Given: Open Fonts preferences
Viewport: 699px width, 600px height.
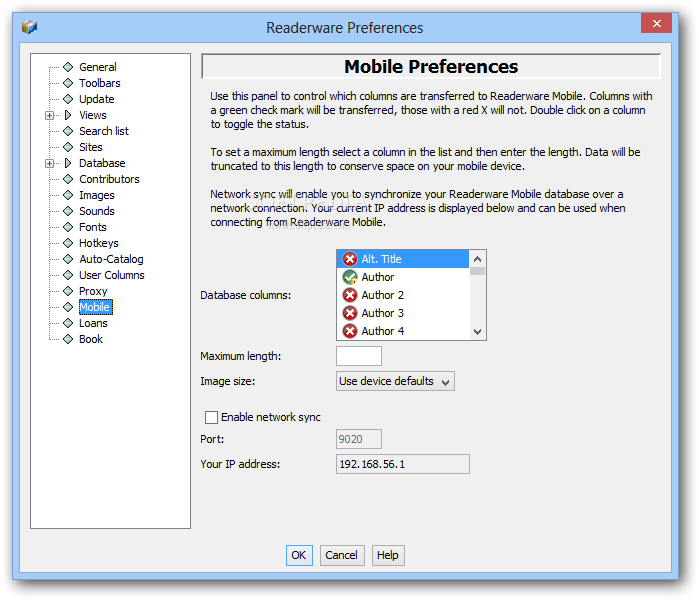Looking at the screenshot, I should coord(93,227).
